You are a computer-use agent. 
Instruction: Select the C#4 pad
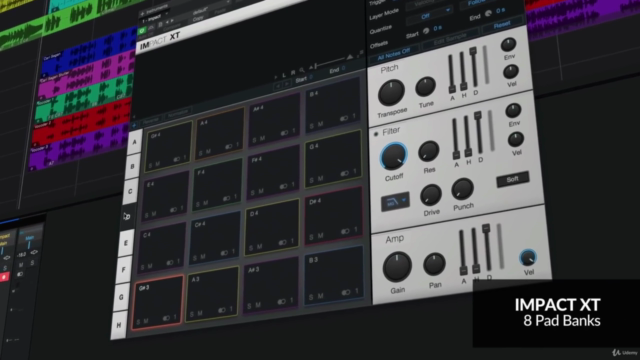[215, 239]
